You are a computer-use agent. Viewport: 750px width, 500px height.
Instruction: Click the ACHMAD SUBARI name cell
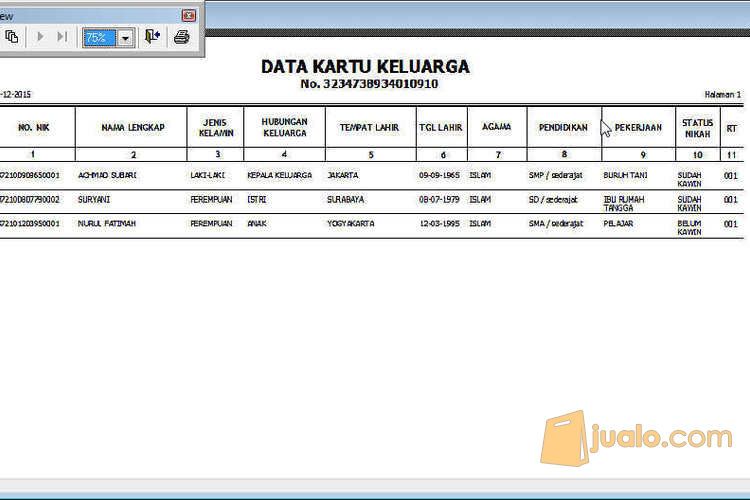tap(106, 175)
